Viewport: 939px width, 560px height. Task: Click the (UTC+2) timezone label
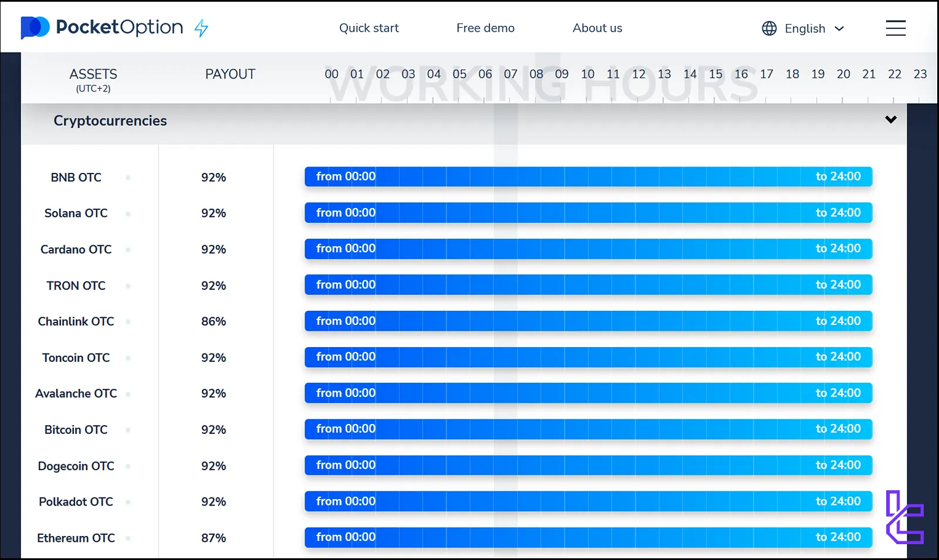pyautogui.click(x=93, y=89)
